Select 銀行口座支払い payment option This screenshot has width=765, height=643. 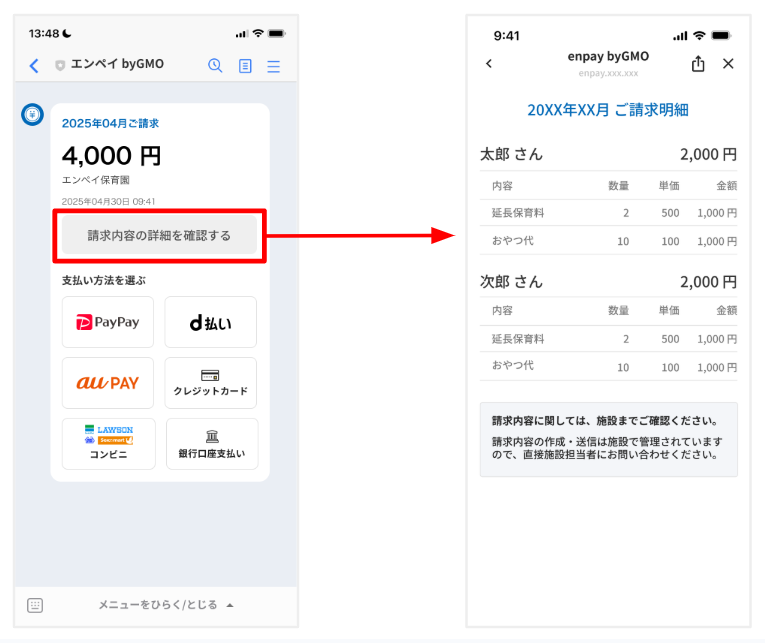point(212,444)
